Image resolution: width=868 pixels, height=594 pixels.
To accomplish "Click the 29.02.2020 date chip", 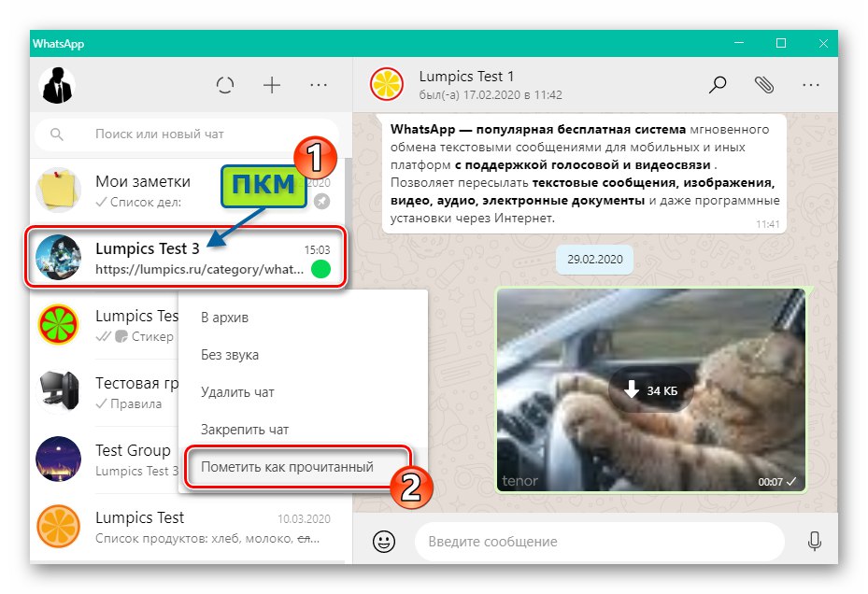I will [x=594, y=260].
